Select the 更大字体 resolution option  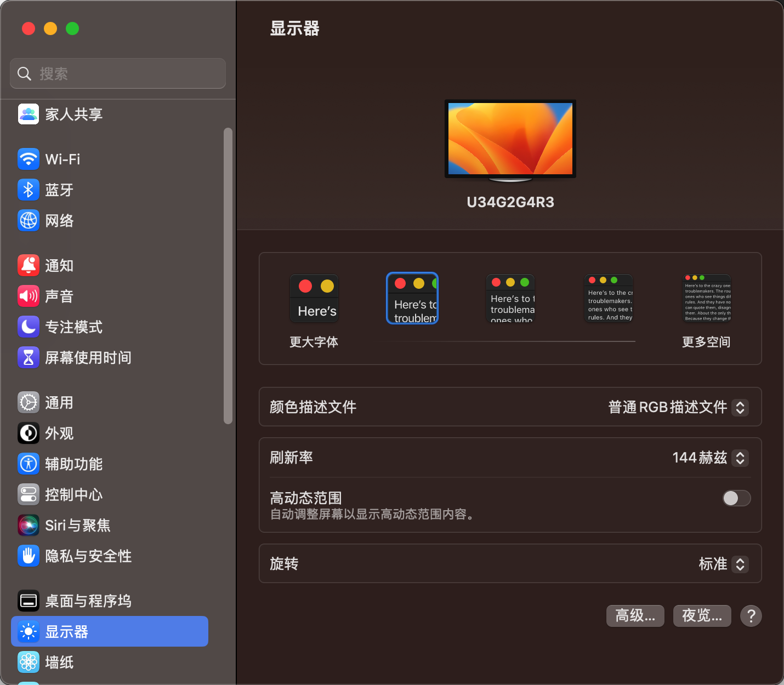coord(314,299)
